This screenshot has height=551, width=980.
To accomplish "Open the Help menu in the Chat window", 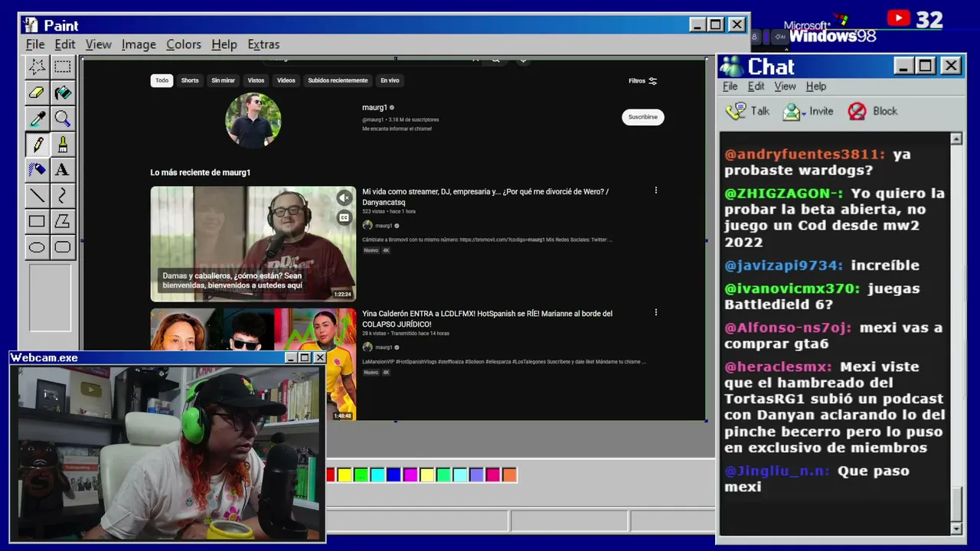I will [x=816, y=86].
